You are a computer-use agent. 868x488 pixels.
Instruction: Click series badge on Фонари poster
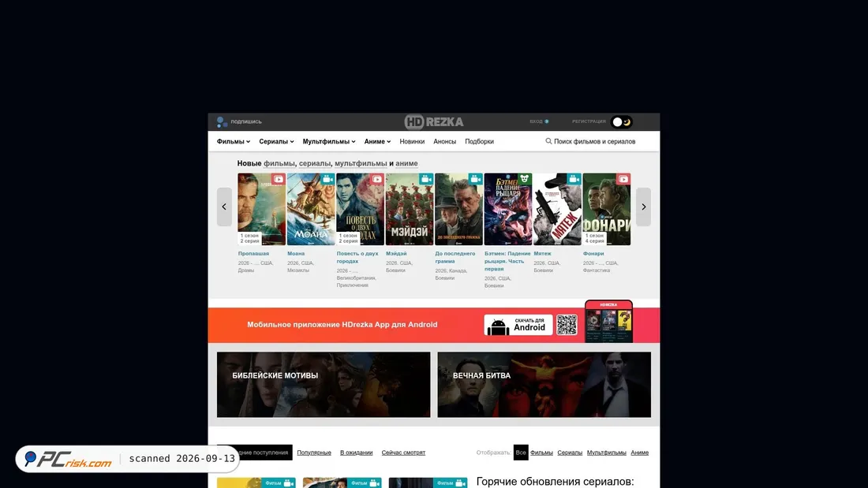pyautogui.click(x=623, y=179)
